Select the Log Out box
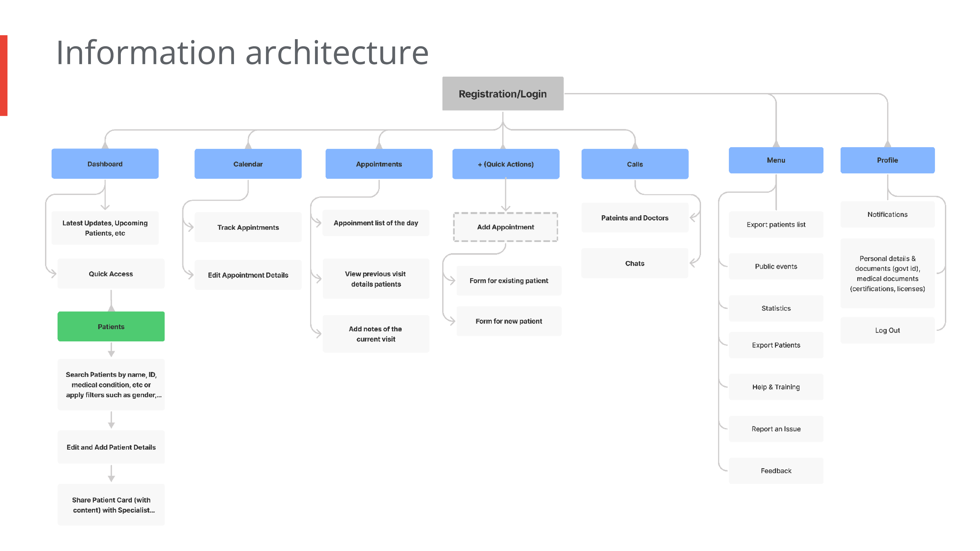980x551 pixels. 888,330
